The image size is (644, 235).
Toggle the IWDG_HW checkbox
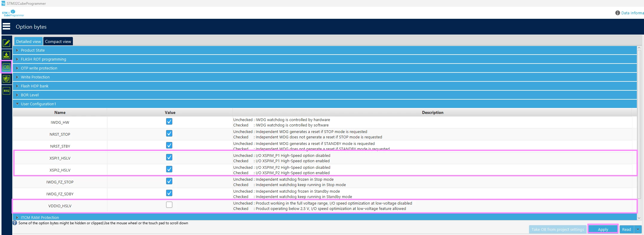click(x=169, y=121)
